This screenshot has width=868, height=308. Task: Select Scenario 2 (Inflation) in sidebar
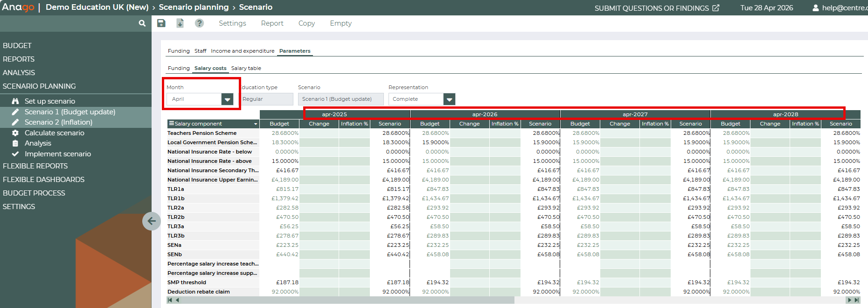click(x=58, y=122)
